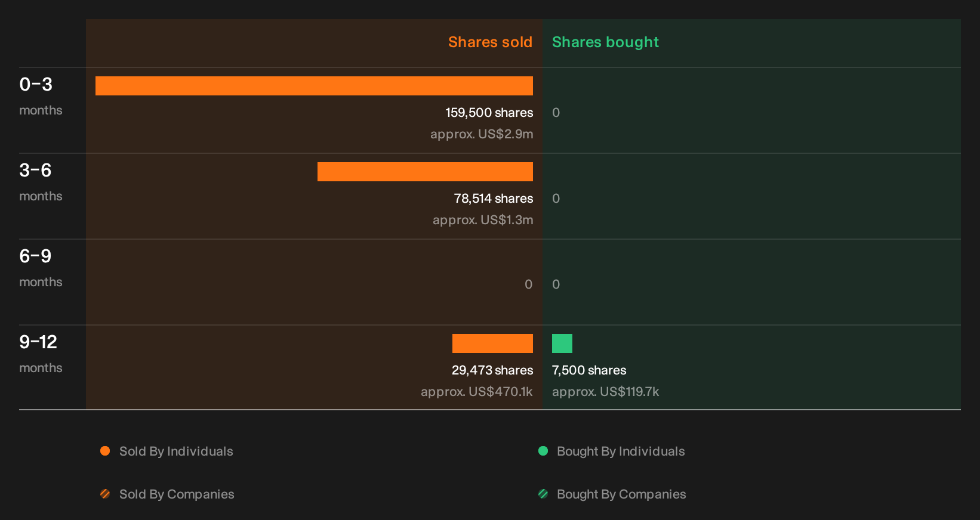This screenshot has width=980, height=520.
Task: Select the Sold By Companies legend label
Action: click(x=177, y=494)
